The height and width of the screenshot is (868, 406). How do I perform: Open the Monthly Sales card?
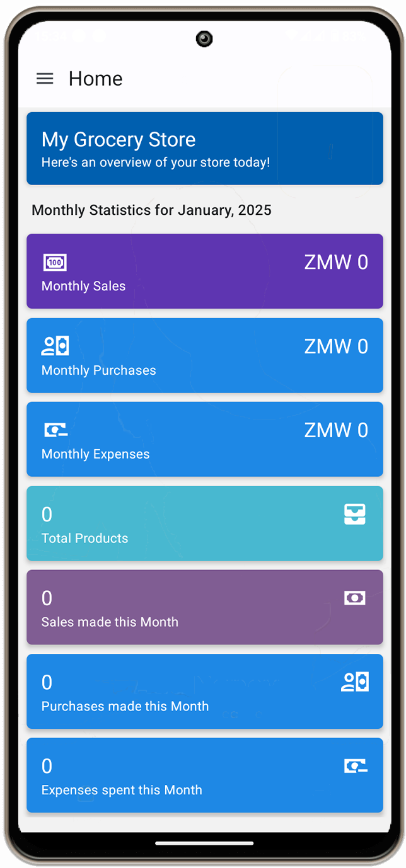[205, 271]
